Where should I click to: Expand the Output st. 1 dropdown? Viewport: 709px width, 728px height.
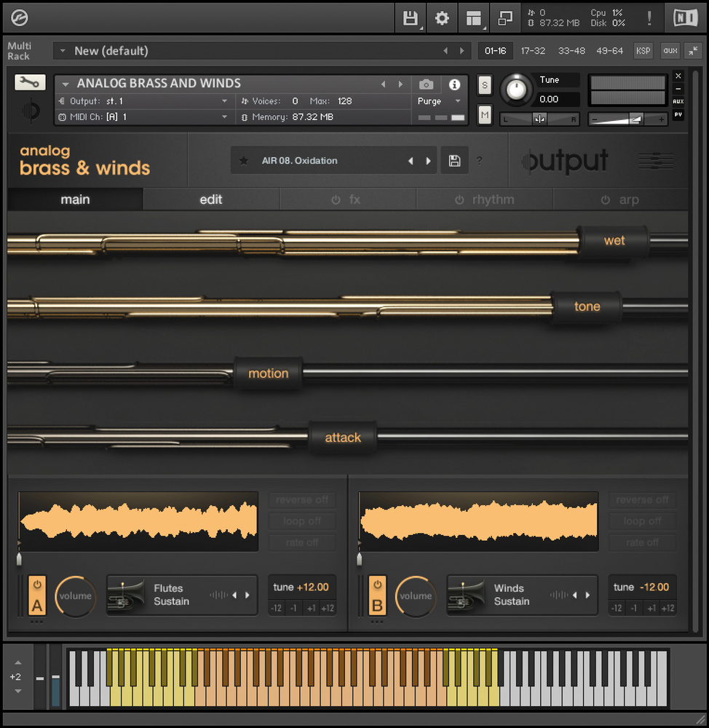[x=224, y=101]
